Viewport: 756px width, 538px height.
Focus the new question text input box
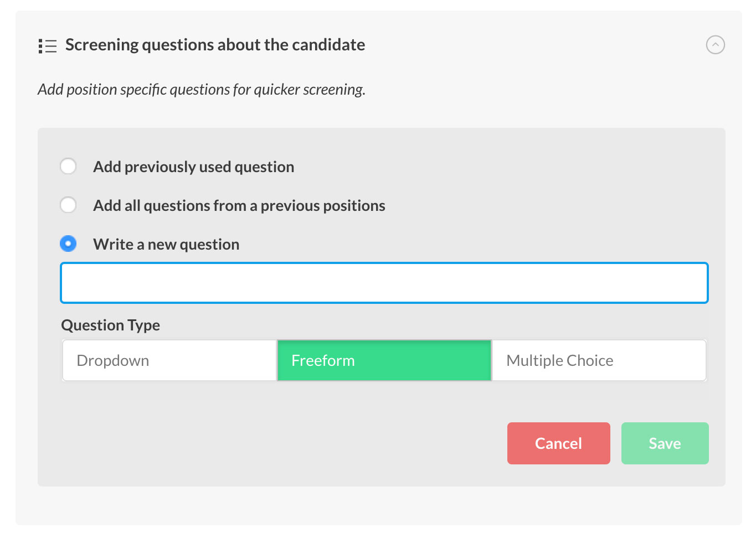point(384,283)
